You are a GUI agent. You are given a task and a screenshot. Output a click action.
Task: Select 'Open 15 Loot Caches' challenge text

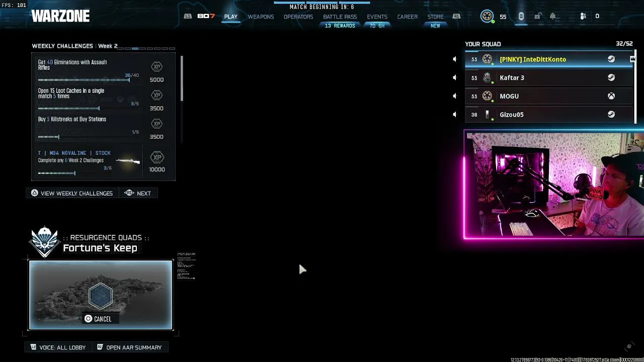click(71, 94)
